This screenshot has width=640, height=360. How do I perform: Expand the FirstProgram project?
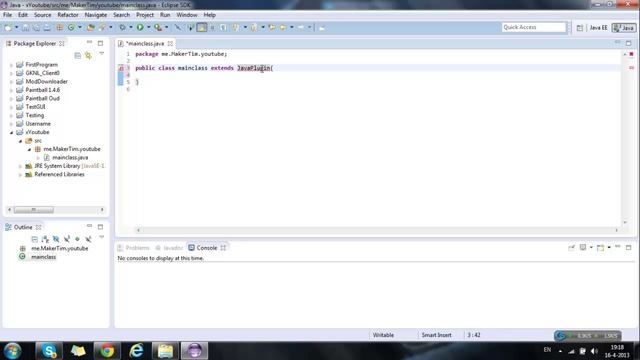(x=11, y=65)
